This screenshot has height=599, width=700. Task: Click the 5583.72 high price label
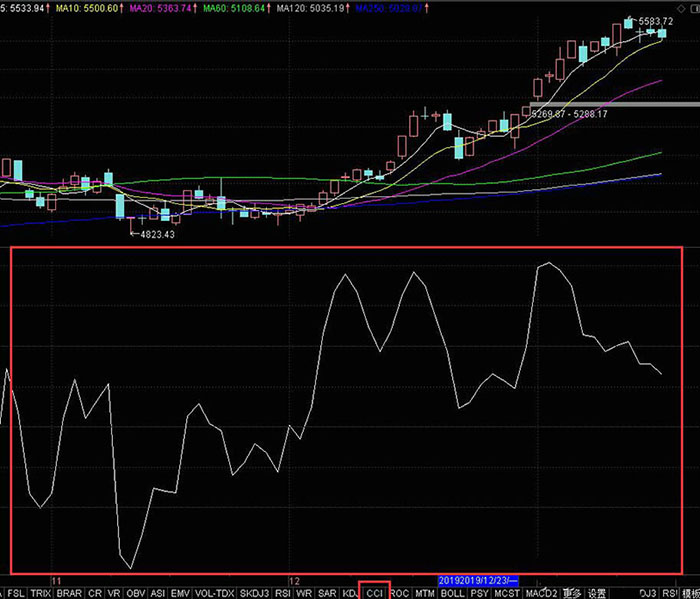point(655,21)
